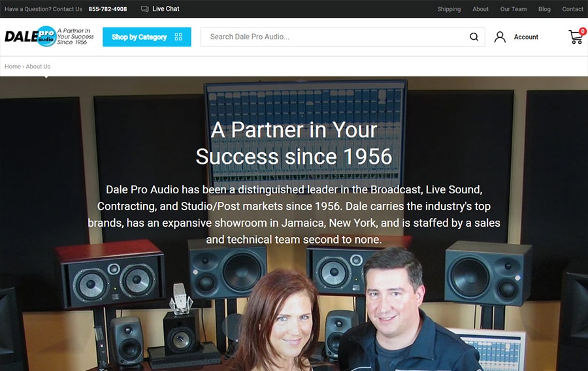Open the Our Team page
The image size is (588, 371).
click(x=513, y=9)
